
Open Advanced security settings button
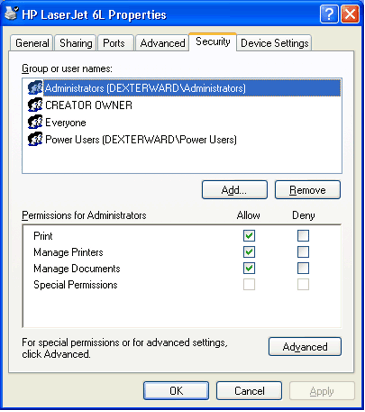(x=305, y=347)
